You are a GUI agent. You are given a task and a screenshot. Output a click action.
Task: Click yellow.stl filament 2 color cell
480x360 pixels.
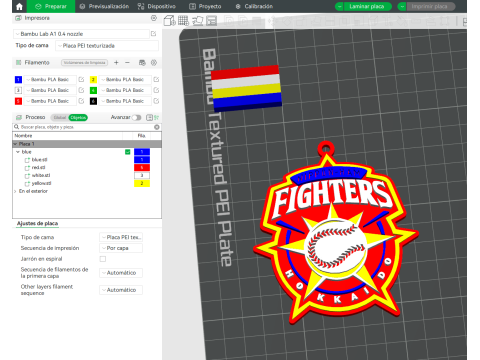coord(142,183)
